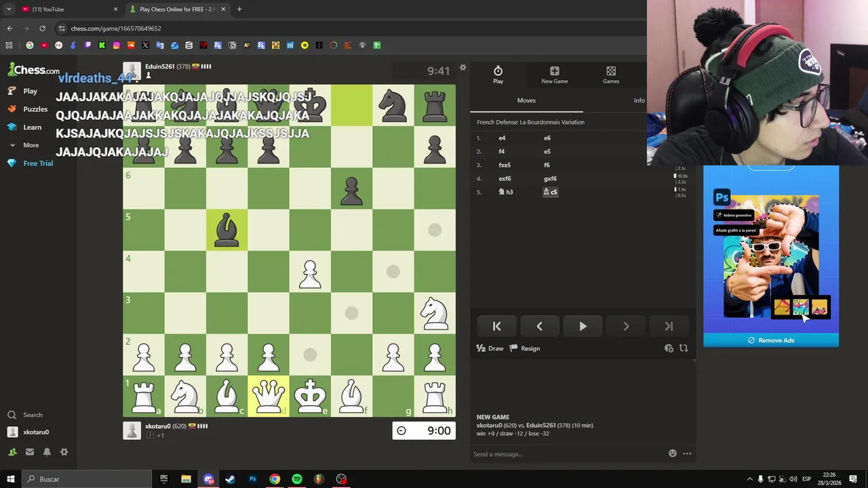
Task: Click the black bishop on c5
Action: point(226,230)
